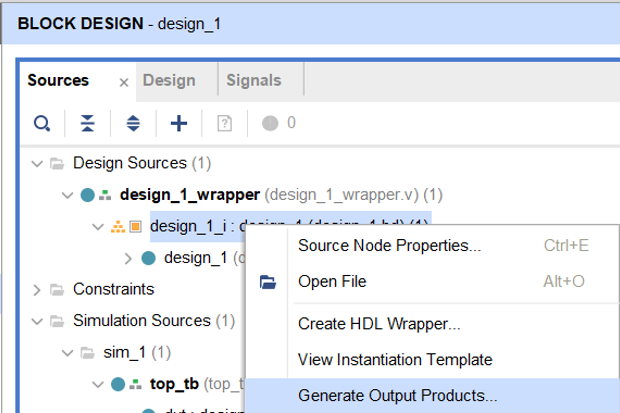Screen dimensions: 620x413
Task: Switch to the Signals tab
Action: [254, 80]
